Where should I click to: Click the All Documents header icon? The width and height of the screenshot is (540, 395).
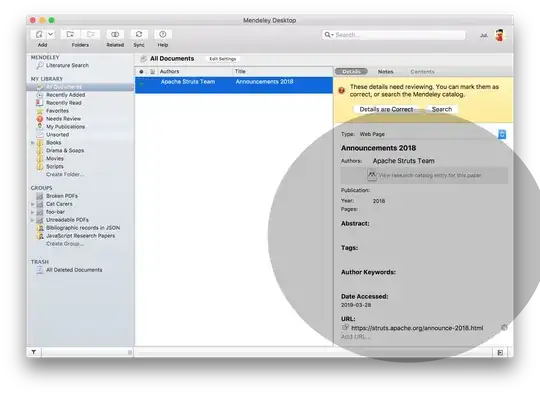143,59
